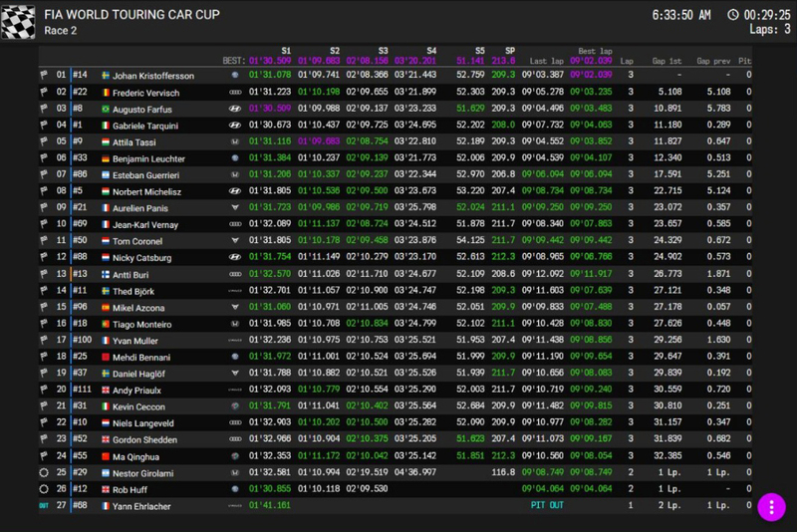Click Johan Kristoffersson's flag status icon

tap(44, 75)
